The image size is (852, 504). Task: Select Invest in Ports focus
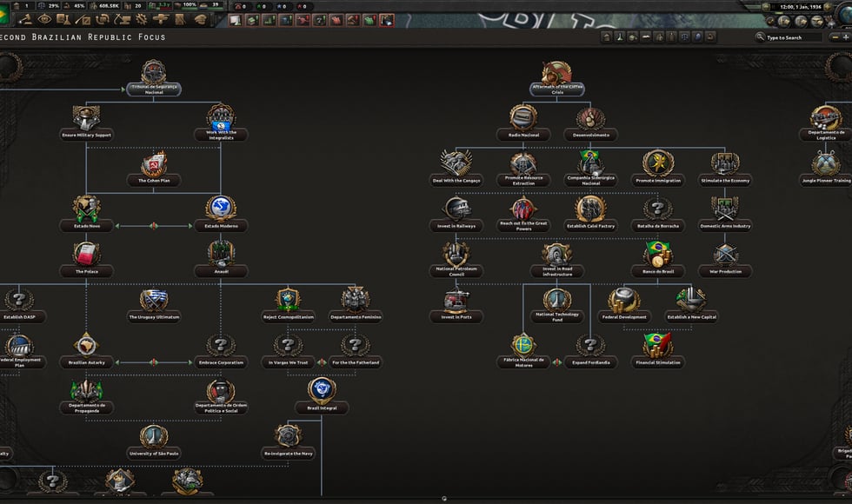(x=456, y=305)
